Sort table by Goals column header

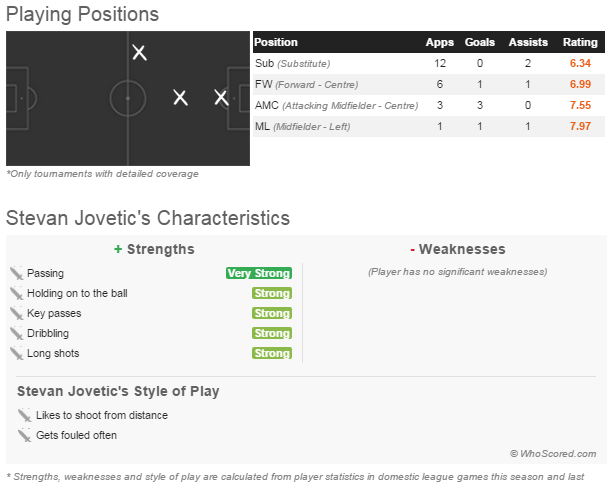click(x=480, y=43)
